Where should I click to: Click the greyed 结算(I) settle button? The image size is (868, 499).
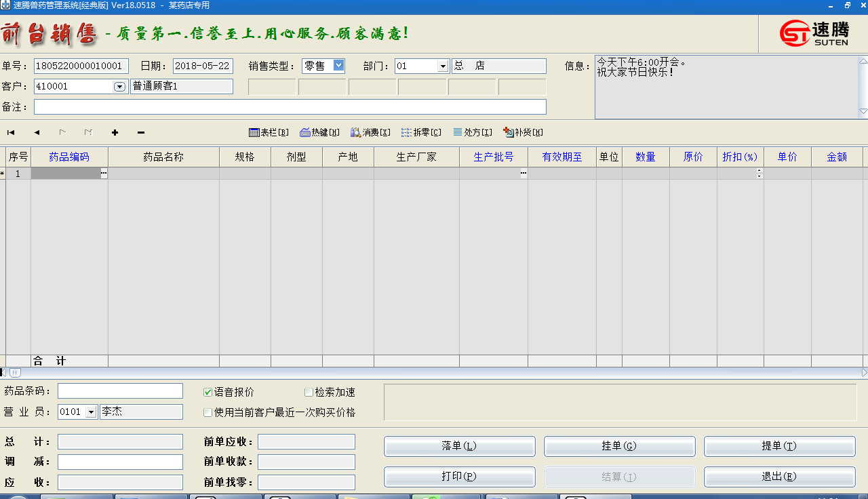(619, 477)
